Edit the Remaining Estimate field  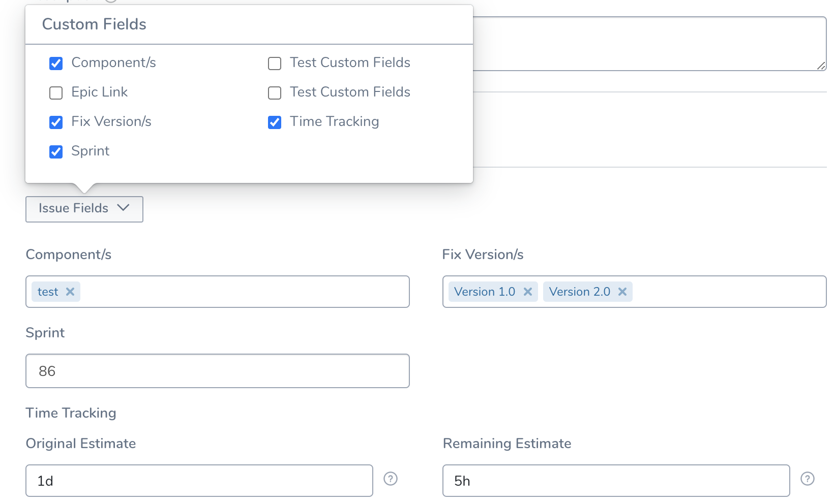coord(616,481)
